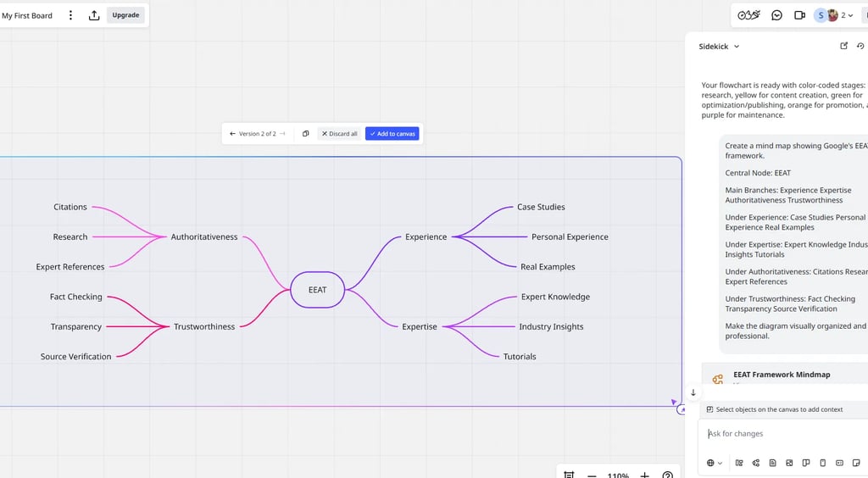Select the Expertise branch node
The width and height of the screenshot is (868, 478).
(x=419, y=326)
